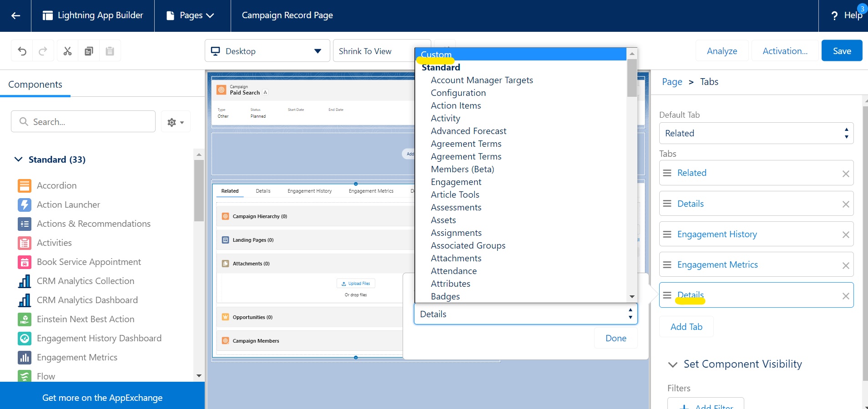The height and width of the screenshot is (409, 868).
Task: Select the Flow component icon
Action: point(25,376)
